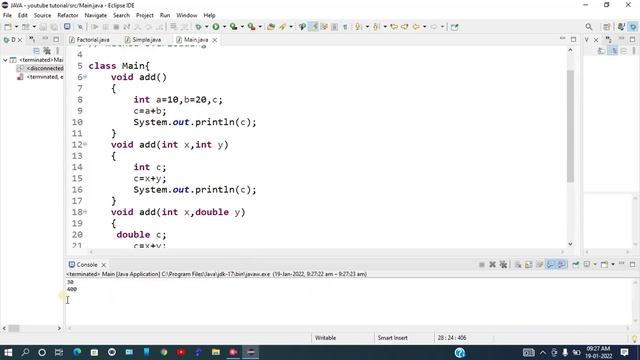
Task: Click the Search flashlight toolbar icon
Action: pos(282,27)
